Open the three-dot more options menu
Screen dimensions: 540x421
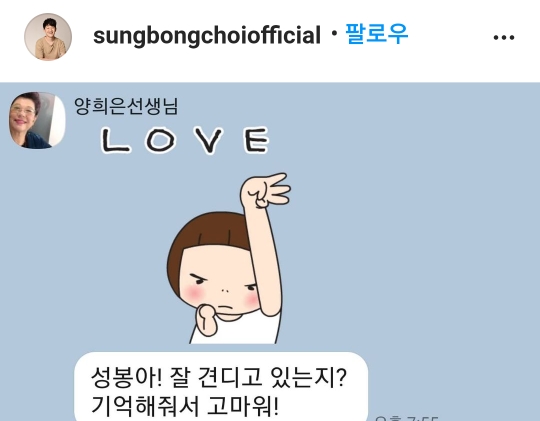[504, 37]
